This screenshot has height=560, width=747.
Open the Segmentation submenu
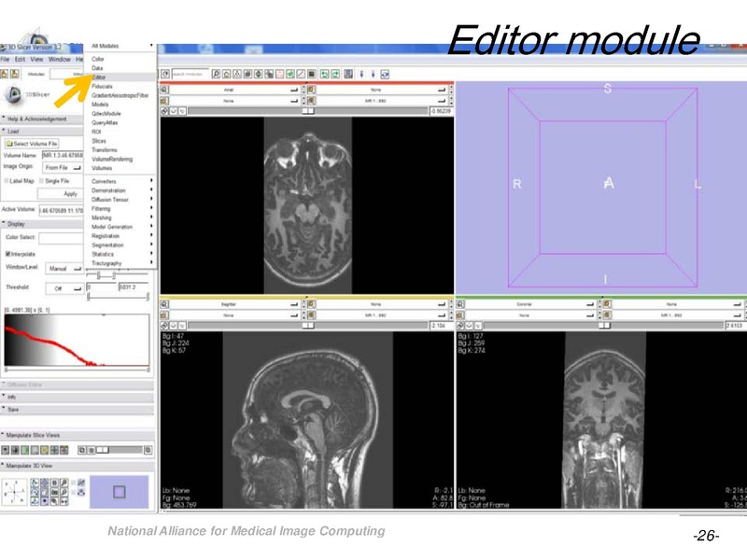120,245
